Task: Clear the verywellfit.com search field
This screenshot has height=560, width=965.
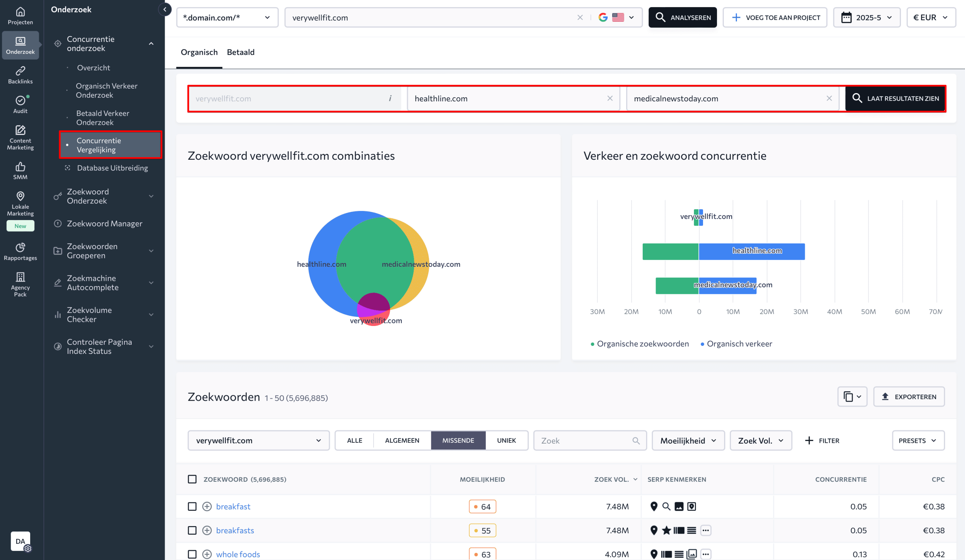Action: click(x=580, y=17)
